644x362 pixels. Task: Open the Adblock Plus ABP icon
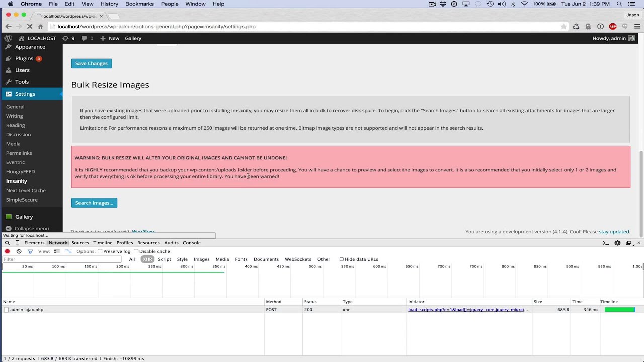click(x=612, y=27)
